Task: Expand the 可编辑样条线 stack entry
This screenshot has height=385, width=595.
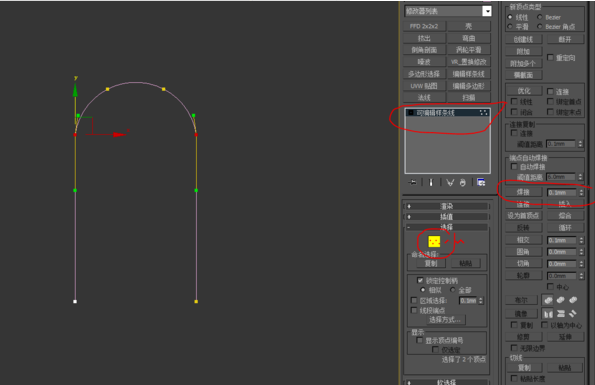Action: click(x=411, y=113)
